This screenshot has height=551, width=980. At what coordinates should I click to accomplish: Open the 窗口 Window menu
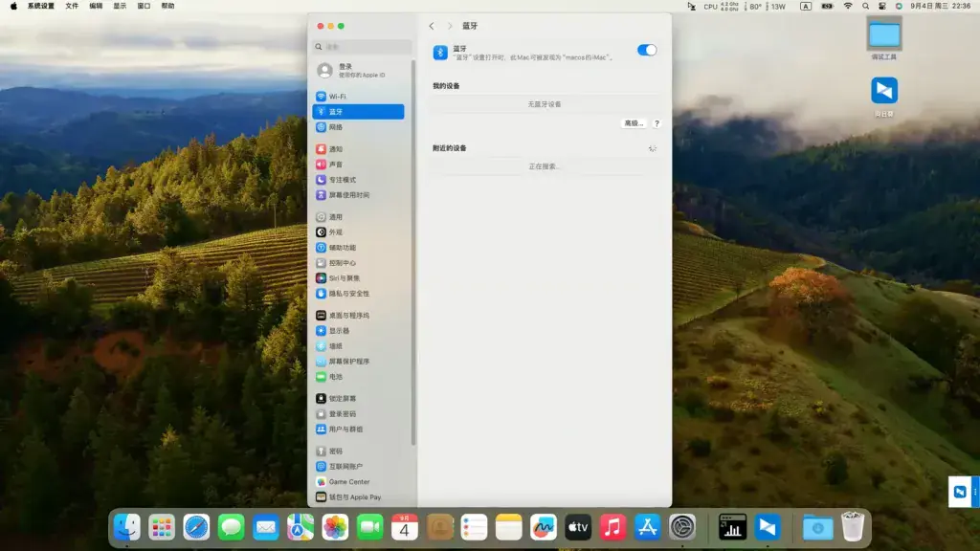[x=144, y=7]
